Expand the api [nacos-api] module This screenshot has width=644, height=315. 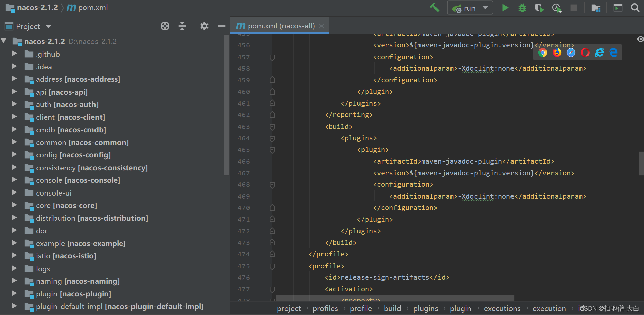click(14, 92)
